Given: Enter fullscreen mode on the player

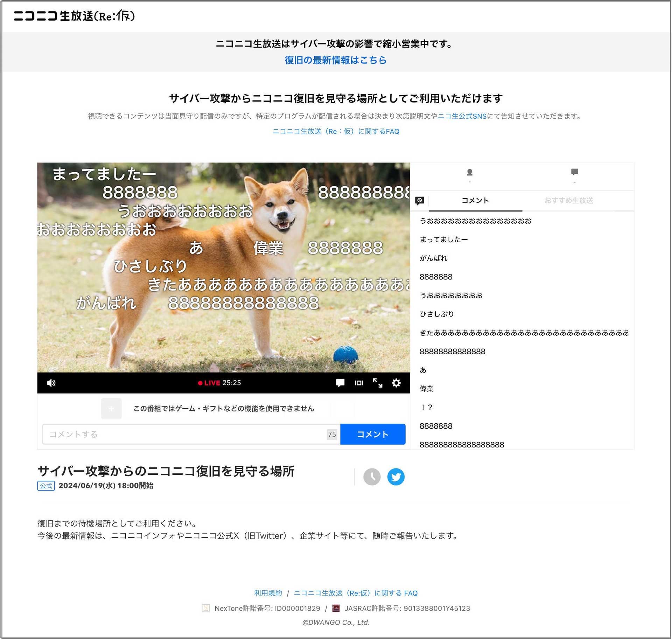Looking at the screenshot, I should 378,383.
